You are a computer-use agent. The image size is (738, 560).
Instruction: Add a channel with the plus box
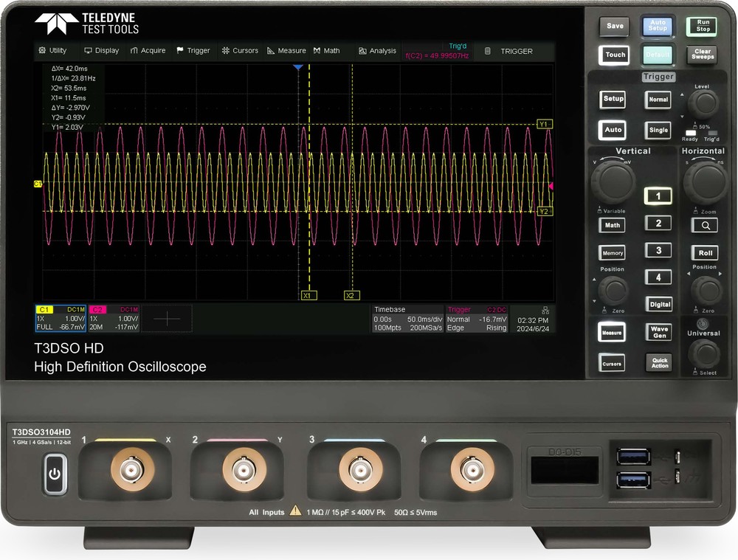(x=167, y=319)
